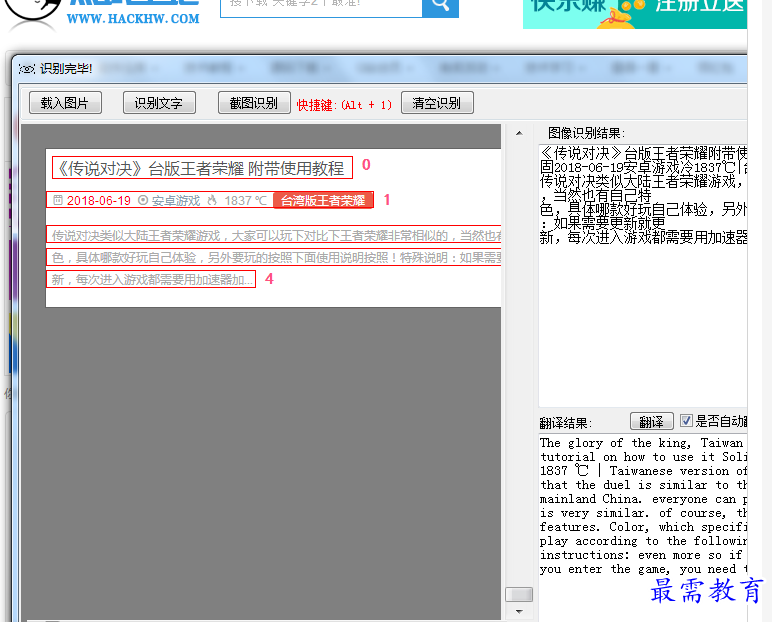Click the 快捷键:(Alt + 1) label
Image resolution: width=772 pixels, height=622 pixels.
(x=344, y=105)
